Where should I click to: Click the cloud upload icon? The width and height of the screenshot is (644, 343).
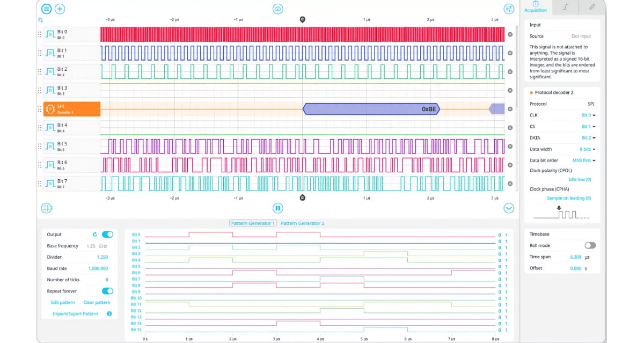(277, 9)
